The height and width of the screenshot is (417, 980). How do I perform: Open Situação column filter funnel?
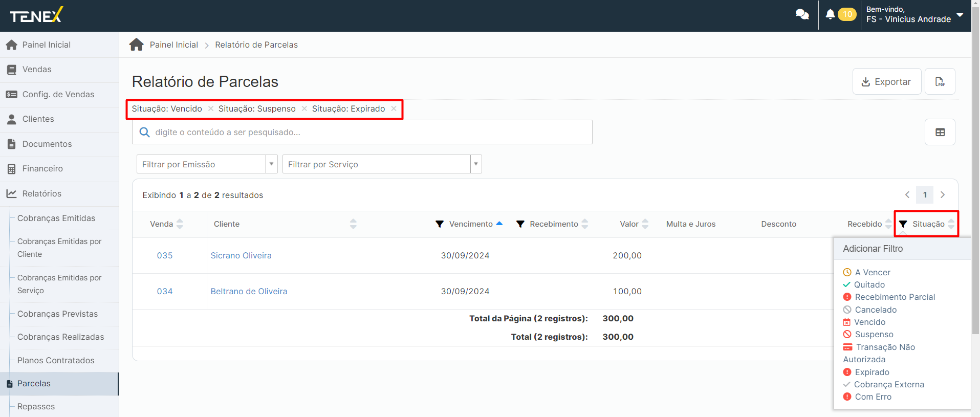tap(903, 224)
